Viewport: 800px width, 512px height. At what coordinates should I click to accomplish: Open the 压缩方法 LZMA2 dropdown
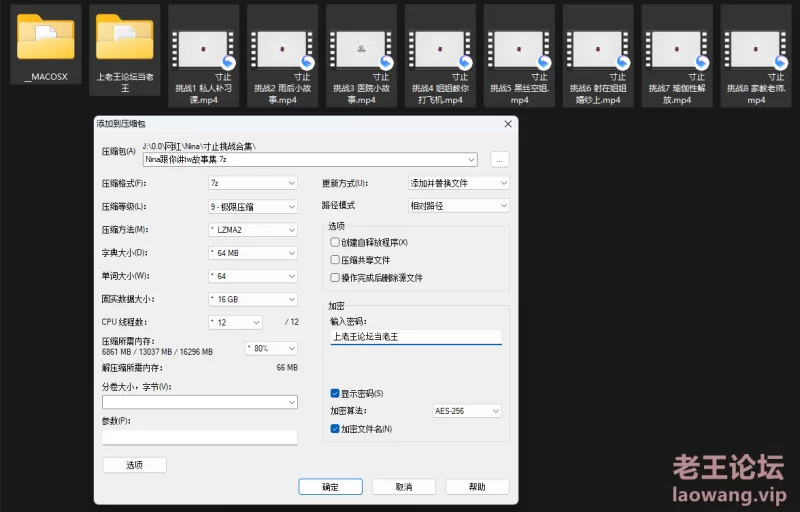(253, 230)
